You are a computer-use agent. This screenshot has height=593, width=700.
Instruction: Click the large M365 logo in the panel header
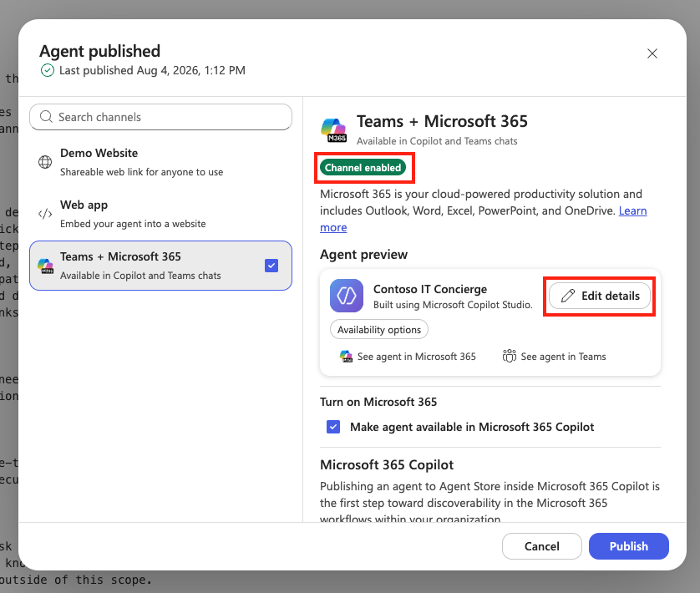click(x=333, y=130)
